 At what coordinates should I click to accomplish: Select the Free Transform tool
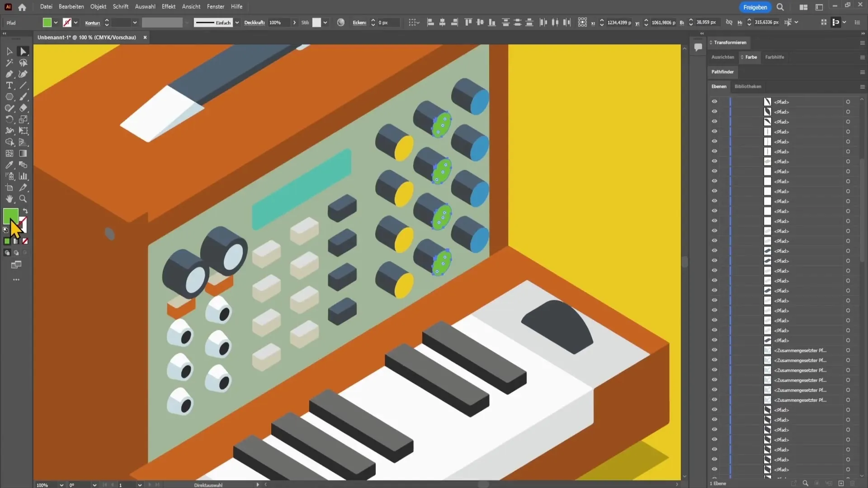23,131
